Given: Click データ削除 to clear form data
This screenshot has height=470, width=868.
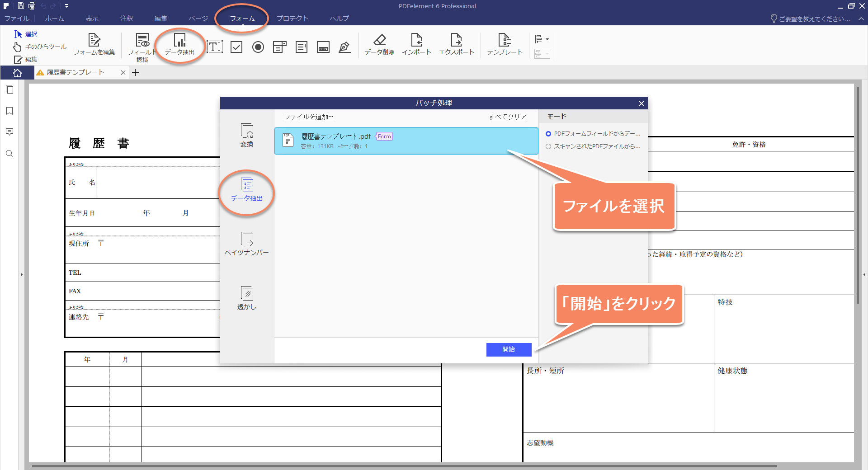Looking at the screenshot, I should coord(379,44).
